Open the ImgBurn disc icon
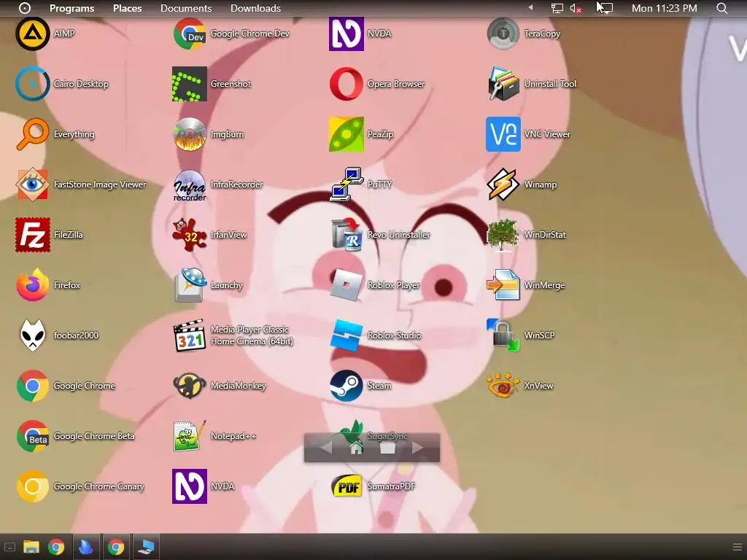The image size is (747, 560). pyautogui.click(x=190, y=134)
